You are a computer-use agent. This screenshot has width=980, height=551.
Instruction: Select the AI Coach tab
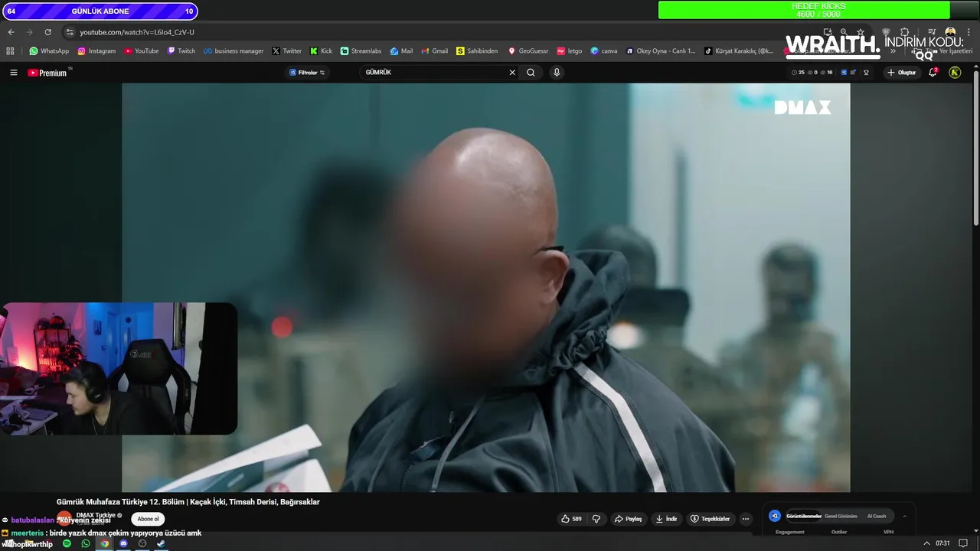pyautogui.click(x=877, y=517)
